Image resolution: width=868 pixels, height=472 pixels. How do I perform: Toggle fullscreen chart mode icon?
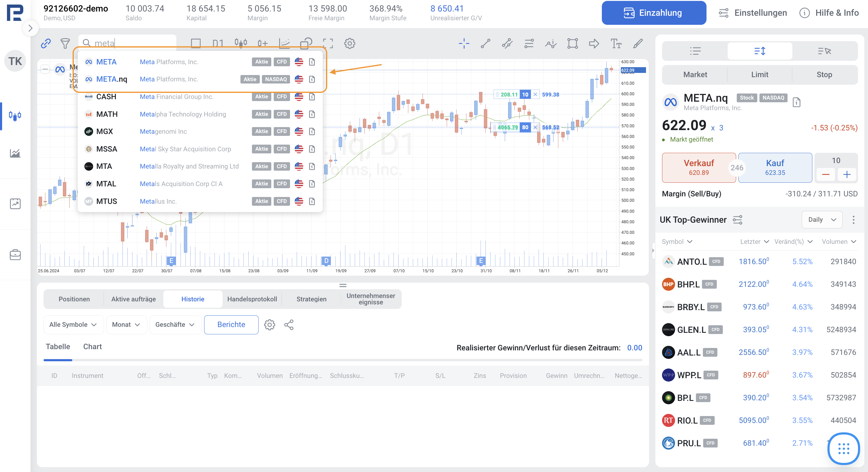tap(328, 44)
